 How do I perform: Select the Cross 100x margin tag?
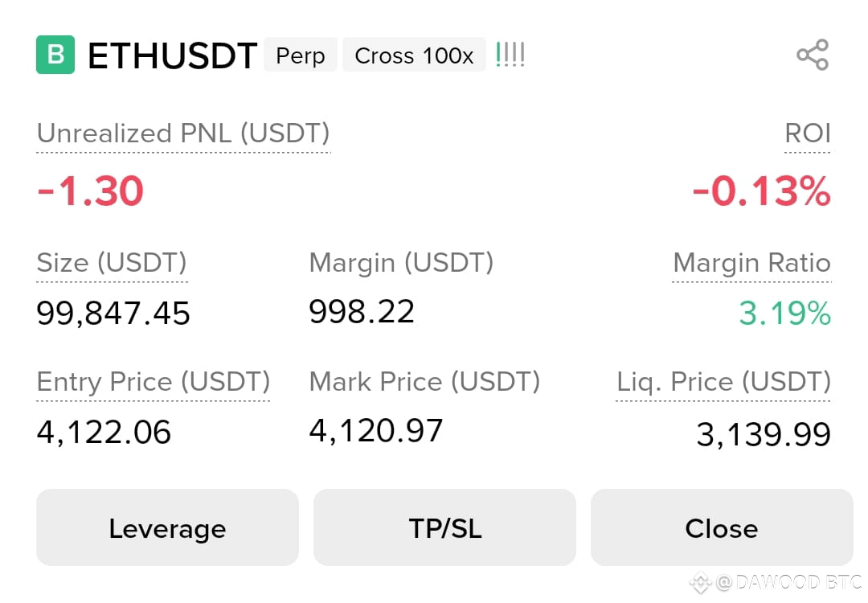414,55
